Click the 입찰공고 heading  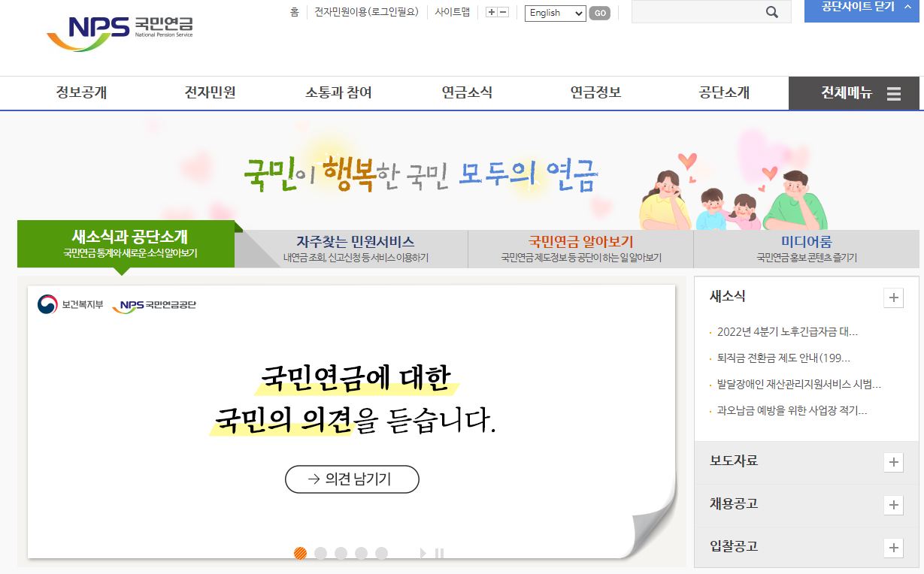click(734, 546)
